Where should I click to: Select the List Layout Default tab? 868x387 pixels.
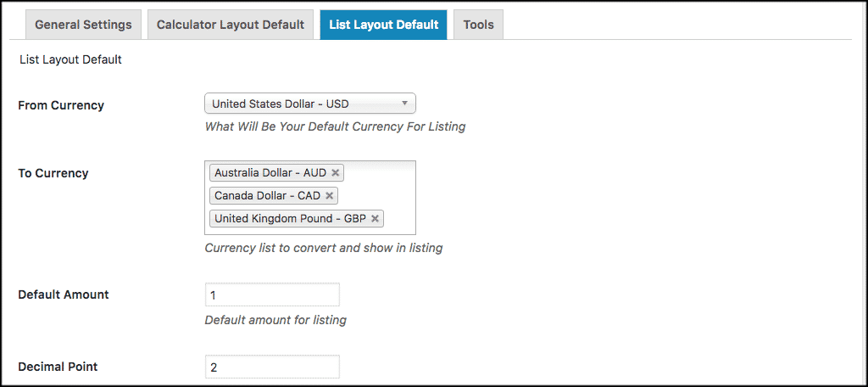coord(383,25)
